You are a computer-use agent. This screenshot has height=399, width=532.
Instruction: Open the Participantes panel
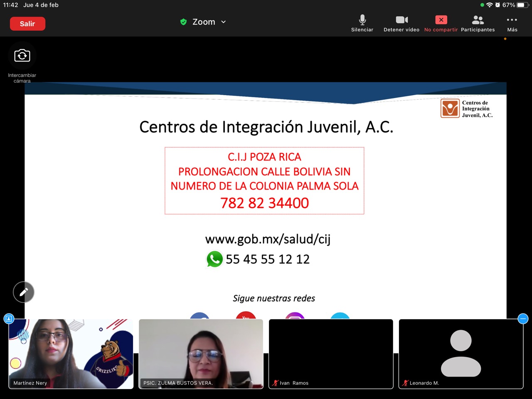pyautogui.click(x=478, y=23)
